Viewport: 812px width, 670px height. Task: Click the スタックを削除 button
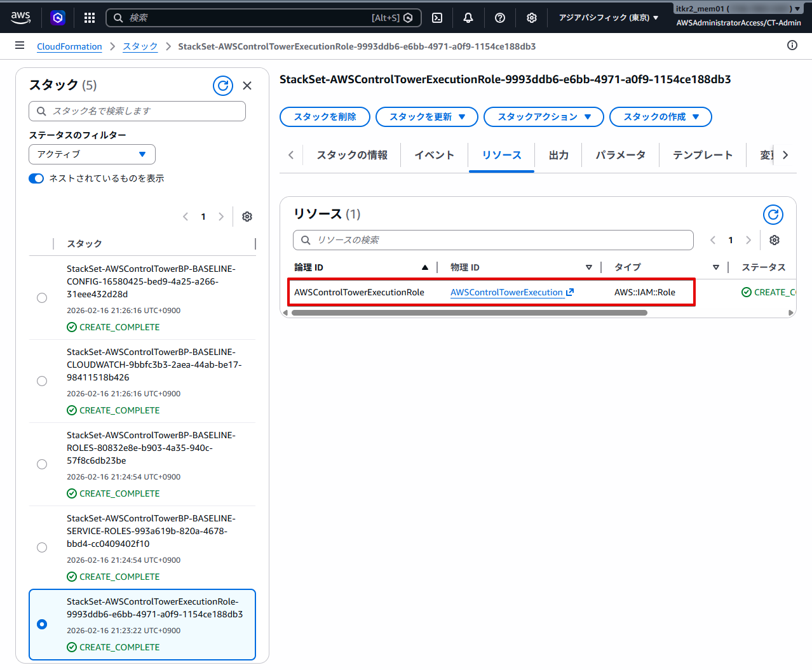325,117
